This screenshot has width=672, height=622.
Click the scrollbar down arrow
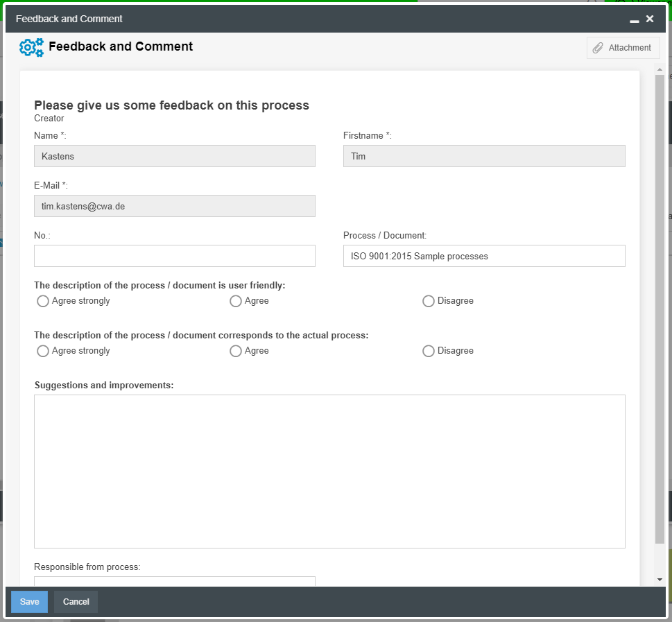pyautogui.click(x=660, y=580)
